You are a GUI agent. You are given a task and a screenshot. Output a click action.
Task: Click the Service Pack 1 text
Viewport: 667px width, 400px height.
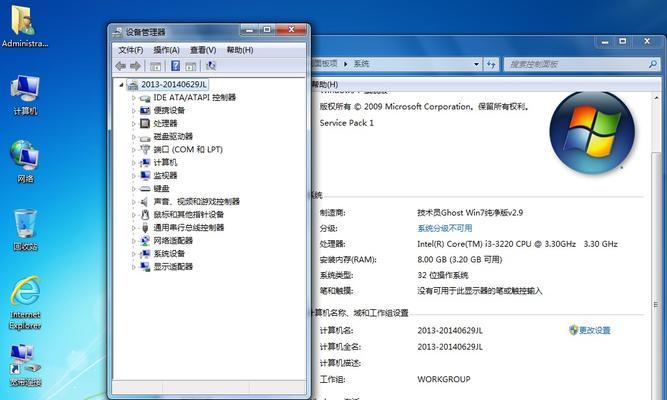(347, 123)
